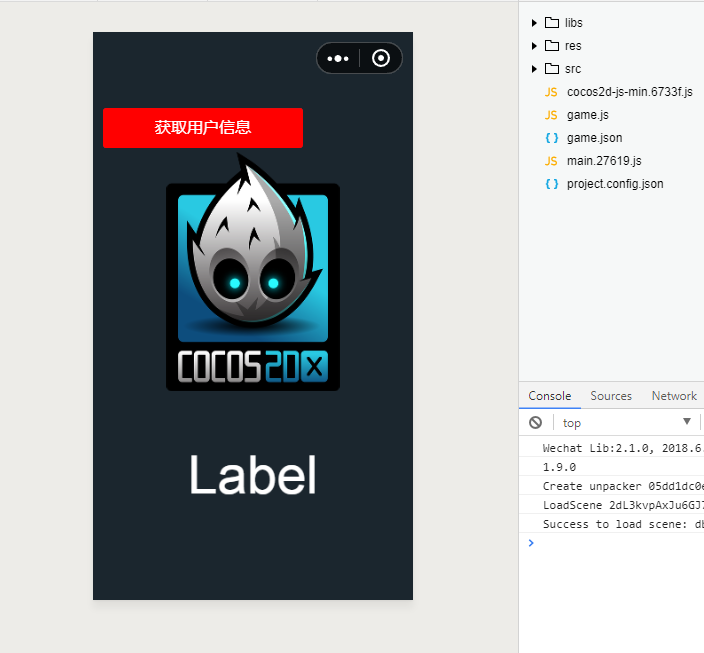This screenshot has width=704, height=653.
Task: Open project.config.json in file tree
Action: click(x=615, y=184)
